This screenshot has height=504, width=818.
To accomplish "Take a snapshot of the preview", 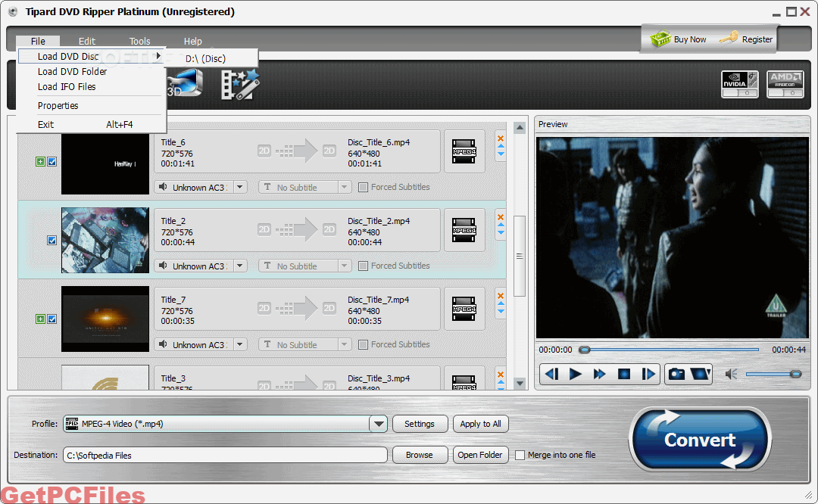I will (676, 374).
